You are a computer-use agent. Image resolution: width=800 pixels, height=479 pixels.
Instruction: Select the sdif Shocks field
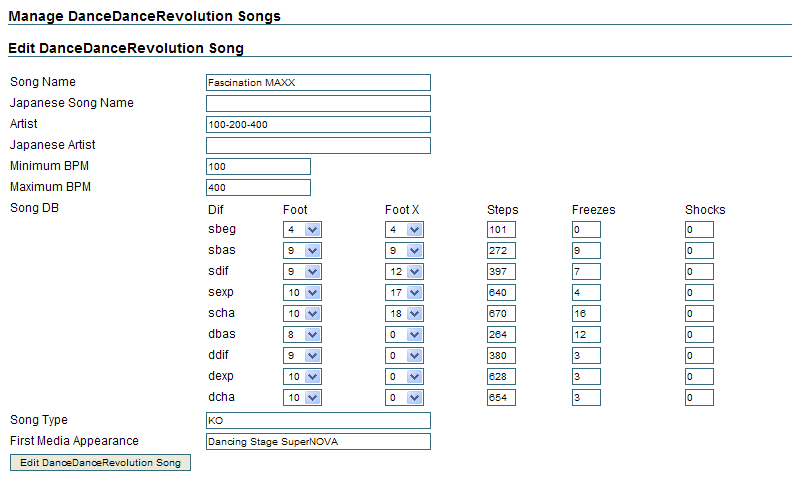(x=699, y=271)
